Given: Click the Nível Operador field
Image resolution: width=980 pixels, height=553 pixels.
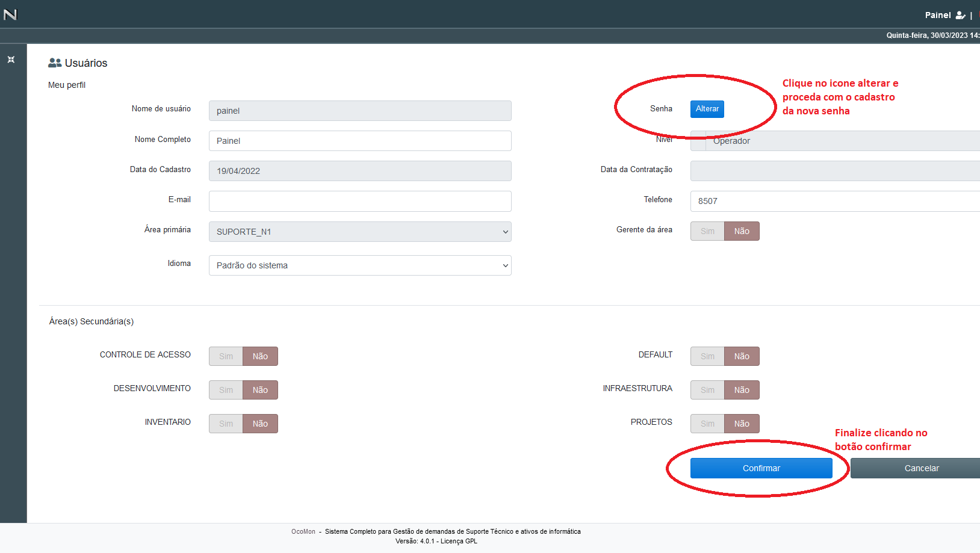Looking at the screenshot, I should tap(835, 141).
